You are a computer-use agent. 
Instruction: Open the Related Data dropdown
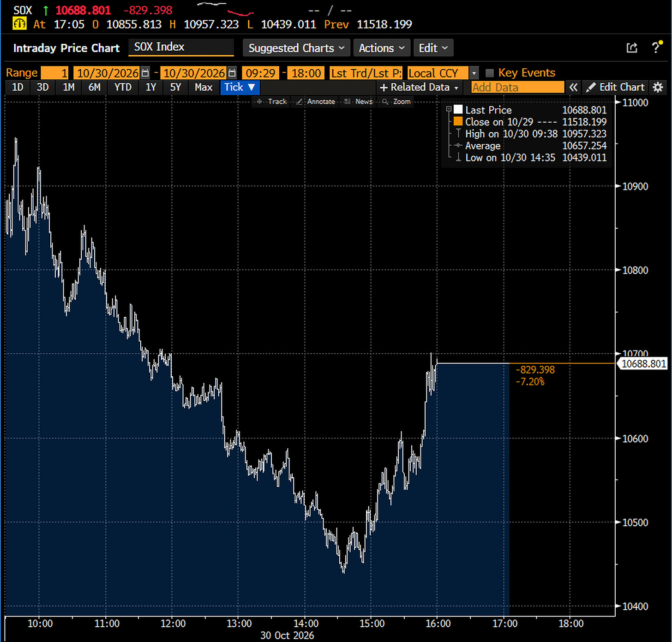[x=419, y=87]
